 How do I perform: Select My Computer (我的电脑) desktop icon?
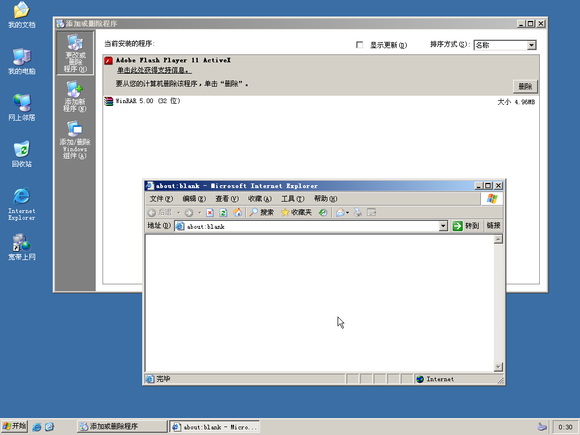click(x=22, y=61)
